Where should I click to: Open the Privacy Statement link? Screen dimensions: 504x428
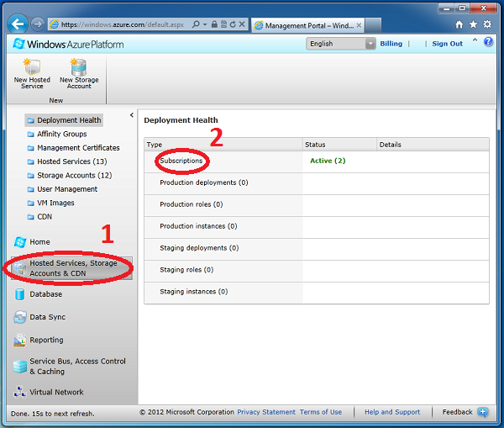coord(266,412)
